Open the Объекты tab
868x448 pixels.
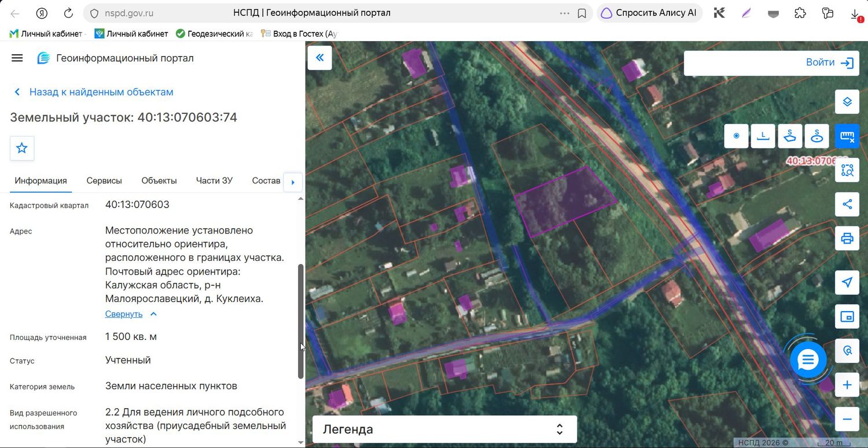(x=159, y=181)
